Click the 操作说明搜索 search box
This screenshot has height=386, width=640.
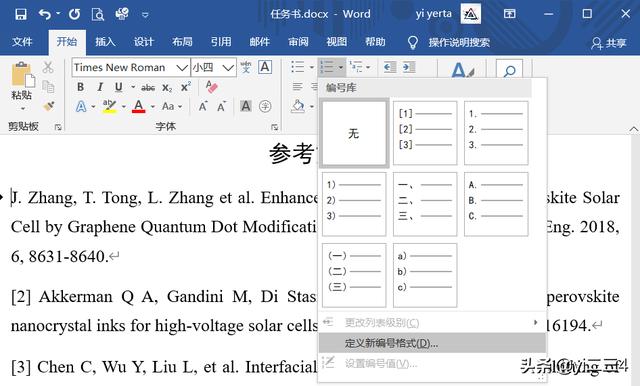tap(459, 42)
